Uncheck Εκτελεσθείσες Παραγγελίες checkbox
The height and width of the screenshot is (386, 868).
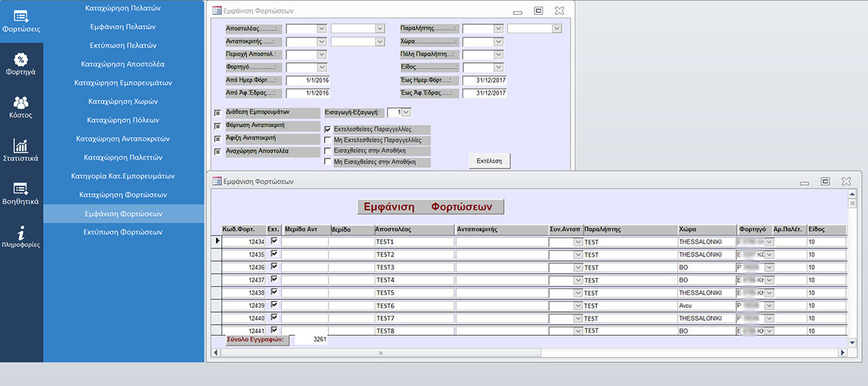(328, 129)
